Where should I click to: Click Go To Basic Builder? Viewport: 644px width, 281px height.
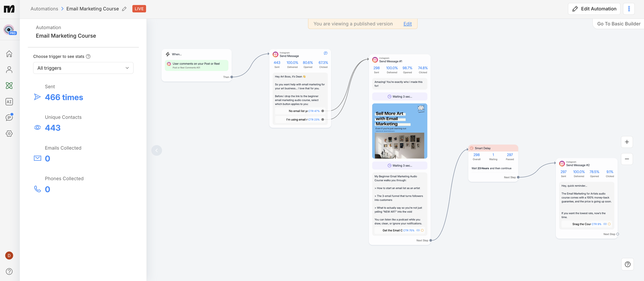coord(618,23)
